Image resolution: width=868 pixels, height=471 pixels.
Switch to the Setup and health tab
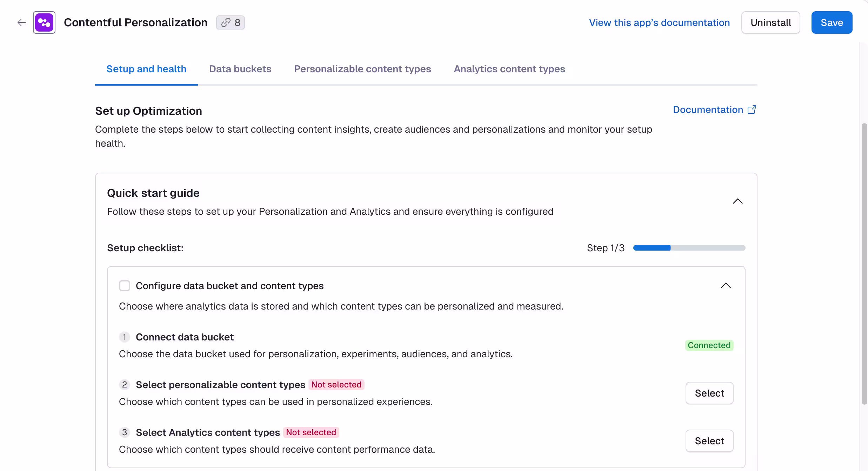pos(146,69)
